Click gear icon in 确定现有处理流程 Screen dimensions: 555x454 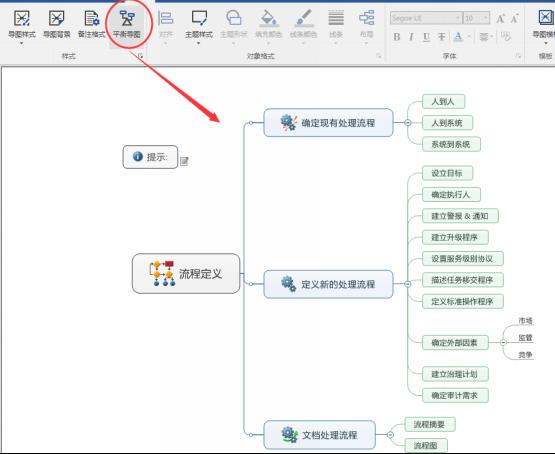(289, 122)
